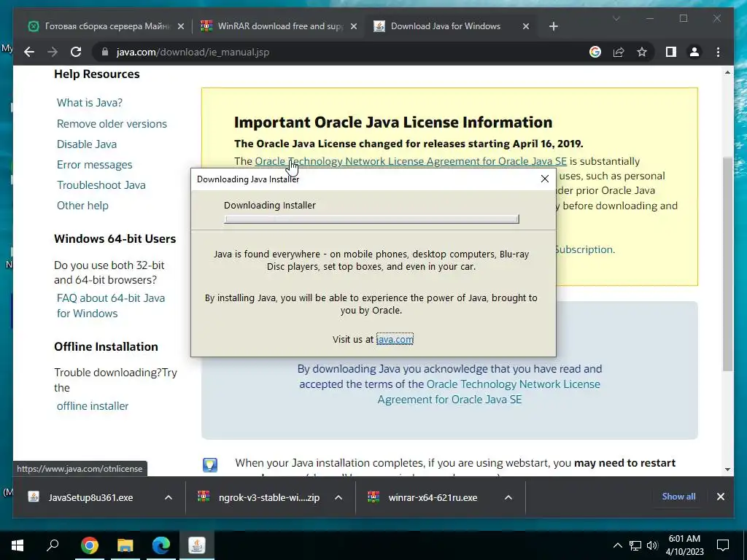This screenshot has width=747, height=560.
Task: Launch Microsoft Edge from the taskbar
Action: click(161, 545)
